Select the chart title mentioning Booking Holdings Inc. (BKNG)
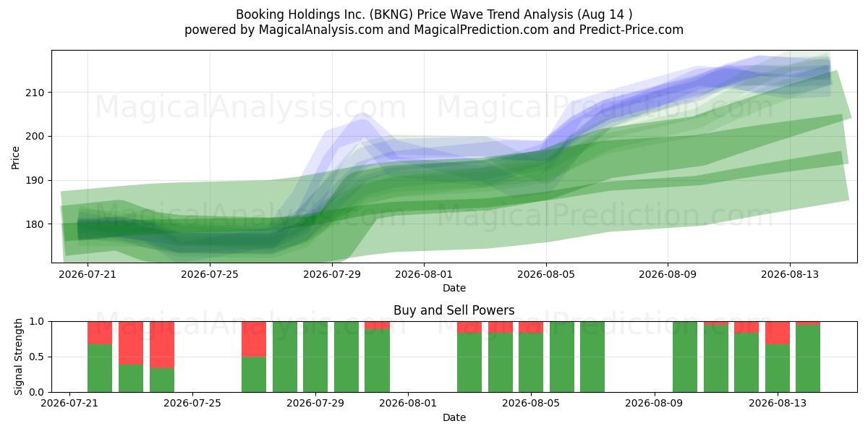 pyautogui.click(x=434, y=14)
